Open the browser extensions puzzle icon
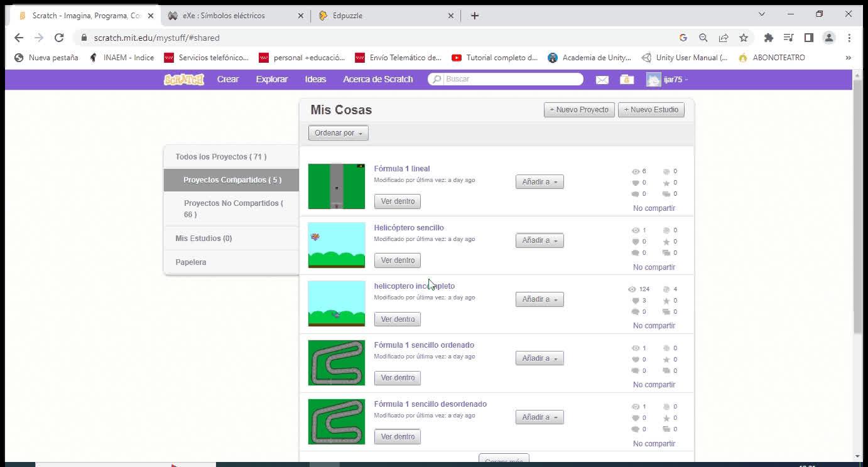868x467 pixels. [768, 38]
